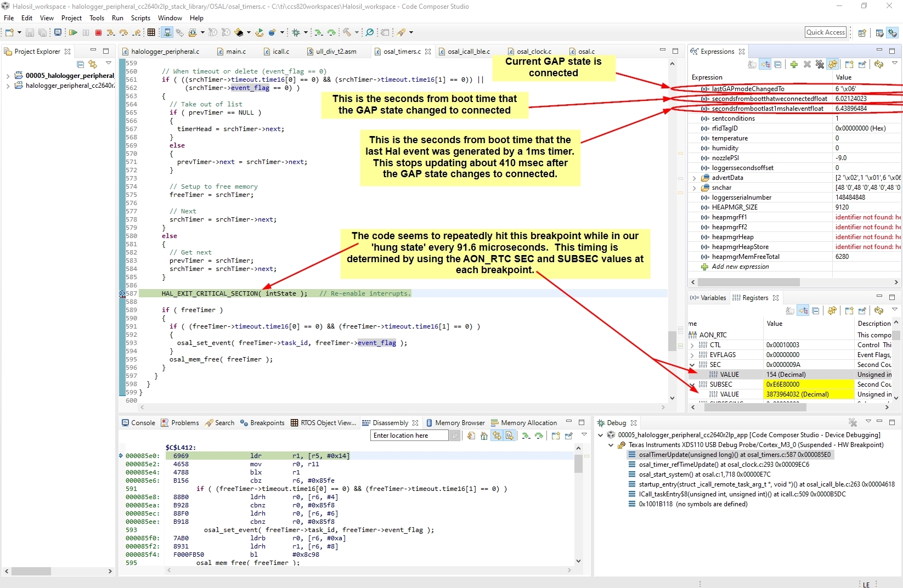Click Collapse All icon in Project Explorer

click(x=80, y=64)
